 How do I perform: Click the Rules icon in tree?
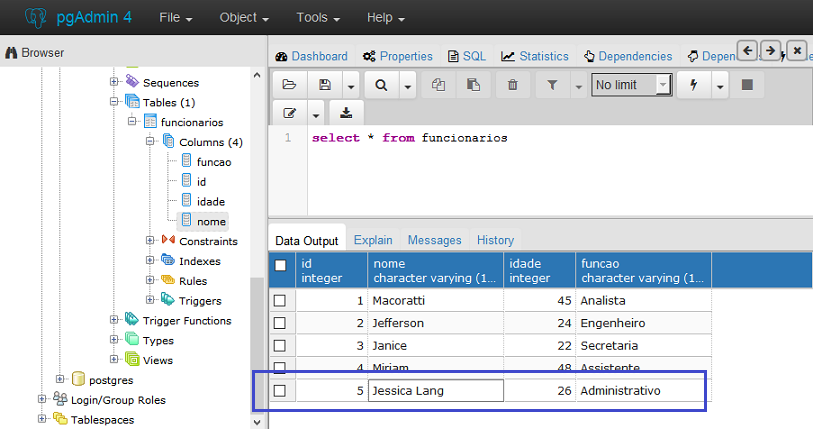point(168,280)
